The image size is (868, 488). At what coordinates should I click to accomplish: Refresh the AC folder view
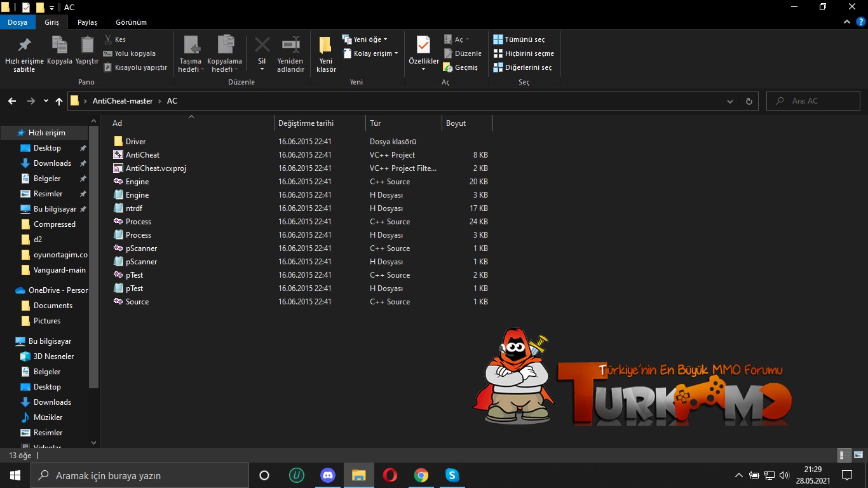pyautogui.click(x=749, y=101)
